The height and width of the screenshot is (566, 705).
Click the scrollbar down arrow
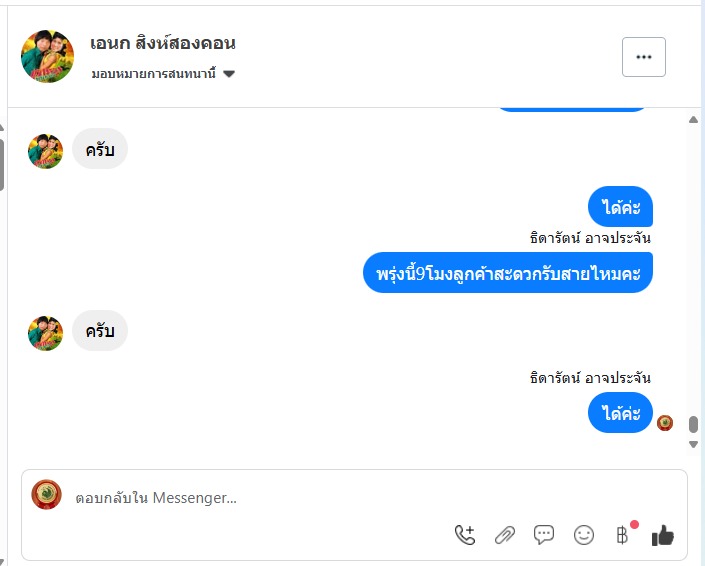[x=694, y=443]
